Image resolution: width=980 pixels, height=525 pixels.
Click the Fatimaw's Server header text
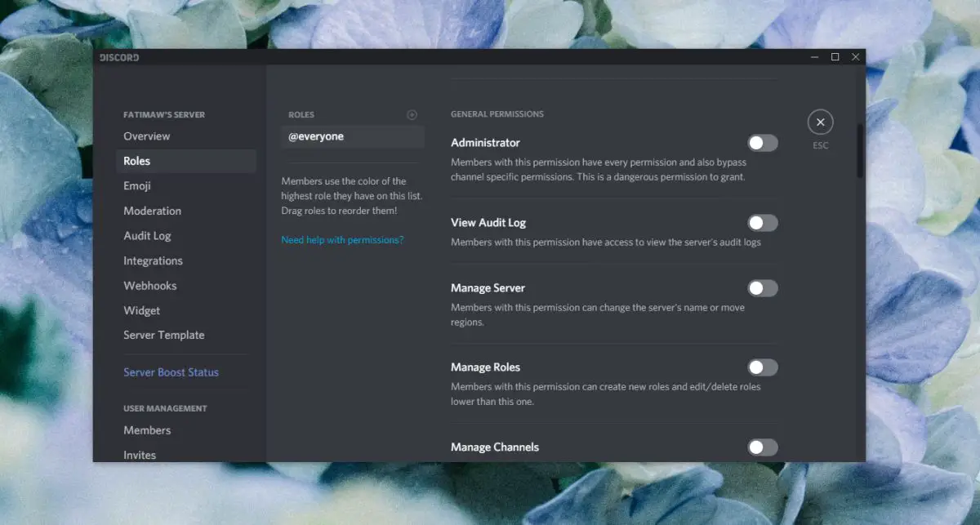(x=164, y=115)
